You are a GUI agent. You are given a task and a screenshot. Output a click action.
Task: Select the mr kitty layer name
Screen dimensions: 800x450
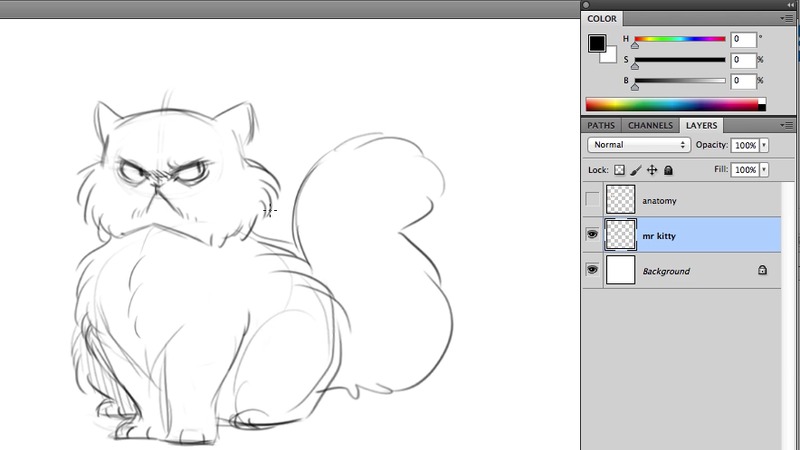659,236
